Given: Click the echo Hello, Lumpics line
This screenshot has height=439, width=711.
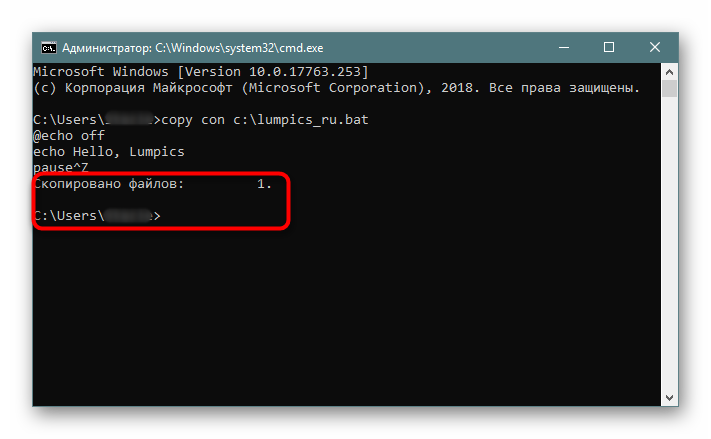Looking at the screenshot, I should pyautogui.click(x=109, y=151).
